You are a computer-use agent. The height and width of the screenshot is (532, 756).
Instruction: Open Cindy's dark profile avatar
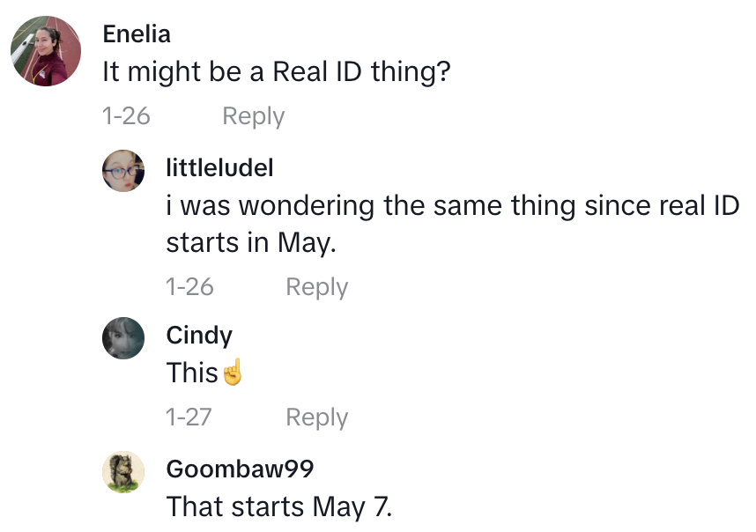tap(123, 338)
